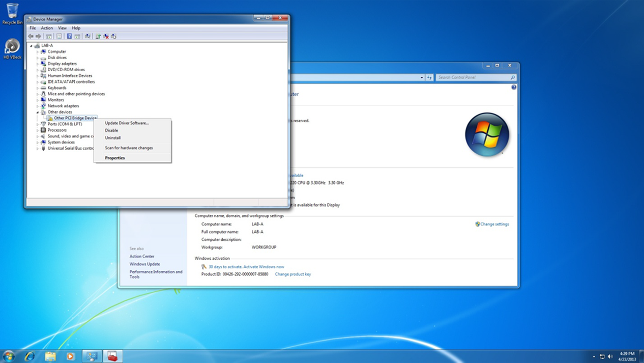
Task: Click the Uninstall toolbar icon with red X
Action: pyautogui.click(x=106, y=36)
